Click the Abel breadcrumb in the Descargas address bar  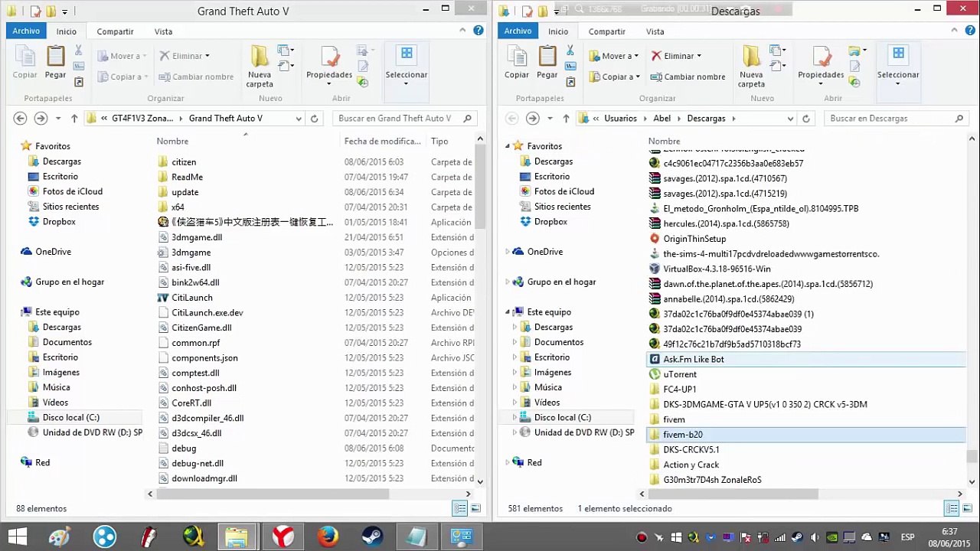point(661,119)
